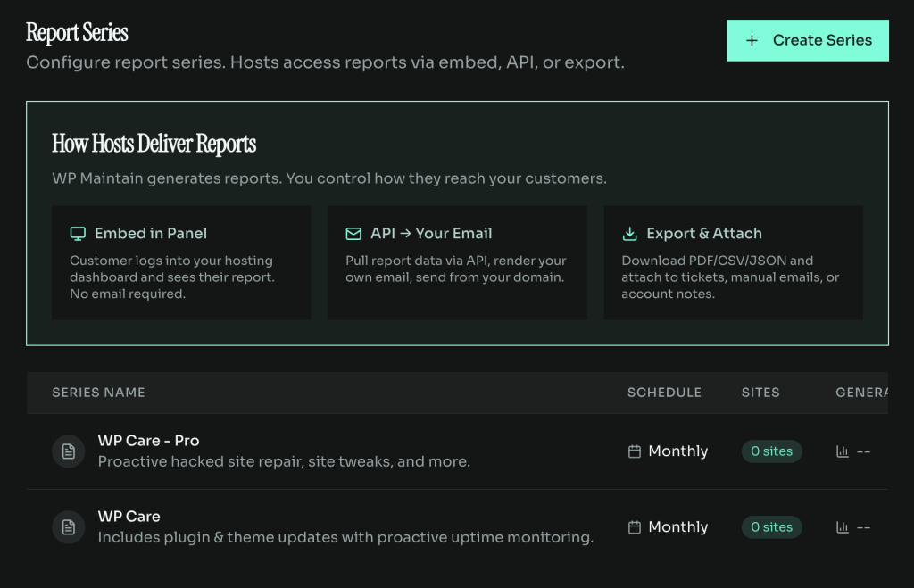The image size is (914, 588).
Task: Sort by the Sites column header
Action: tap(760, 393)
